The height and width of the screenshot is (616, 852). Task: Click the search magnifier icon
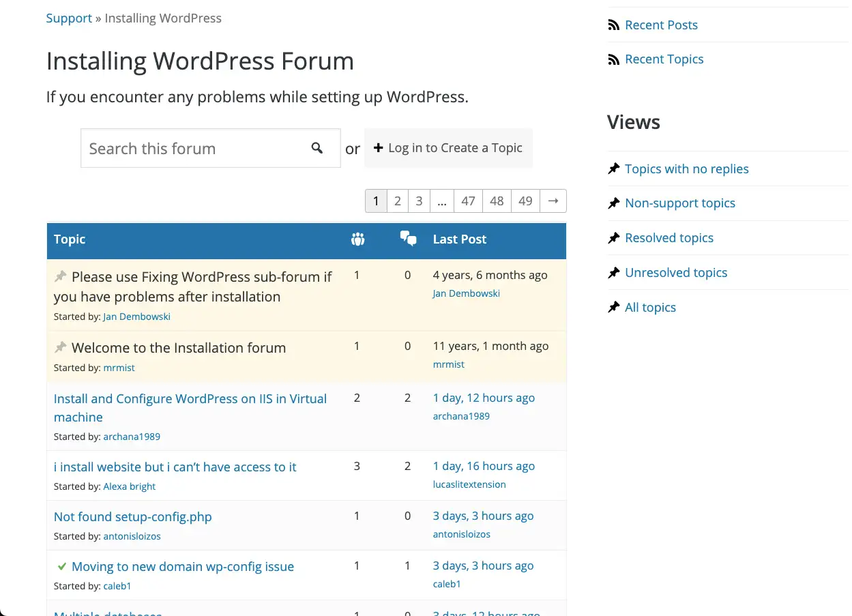[x=317, y=147]
